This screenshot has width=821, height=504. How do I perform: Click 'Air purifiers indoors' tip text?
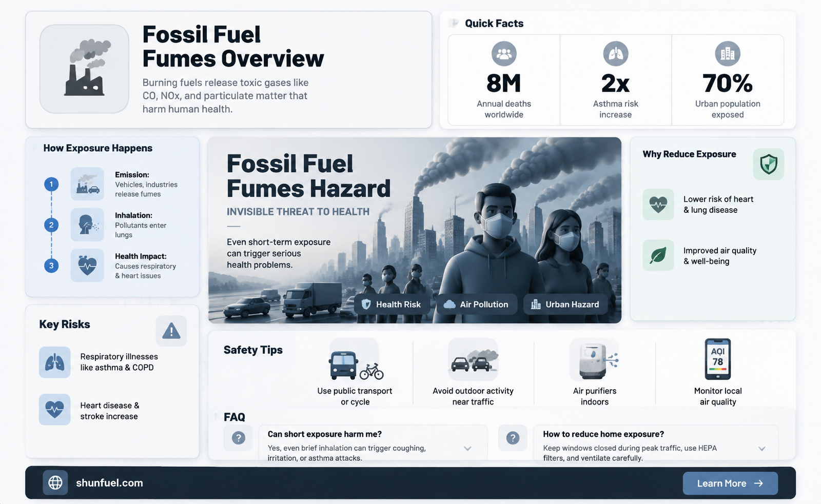click(595, 396)
